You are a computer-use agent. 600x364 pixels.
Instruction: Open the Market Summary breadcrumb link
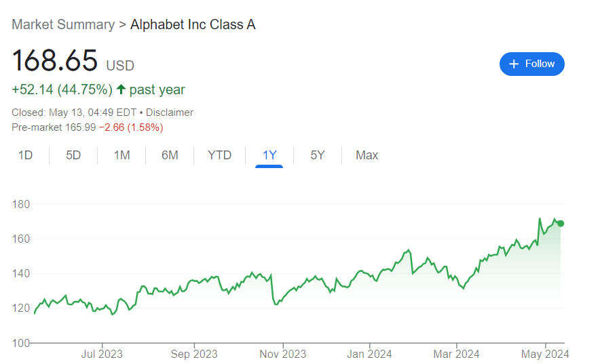coord(63,24)
